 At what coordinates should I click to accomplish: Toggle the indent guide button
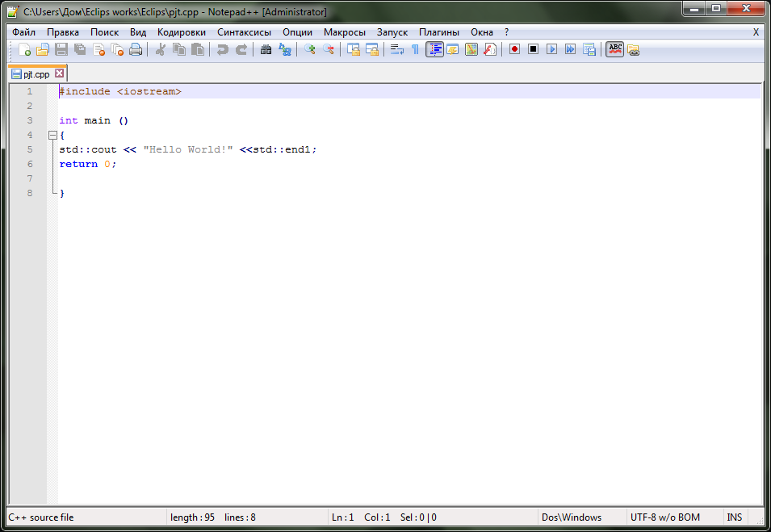[434, 50]
